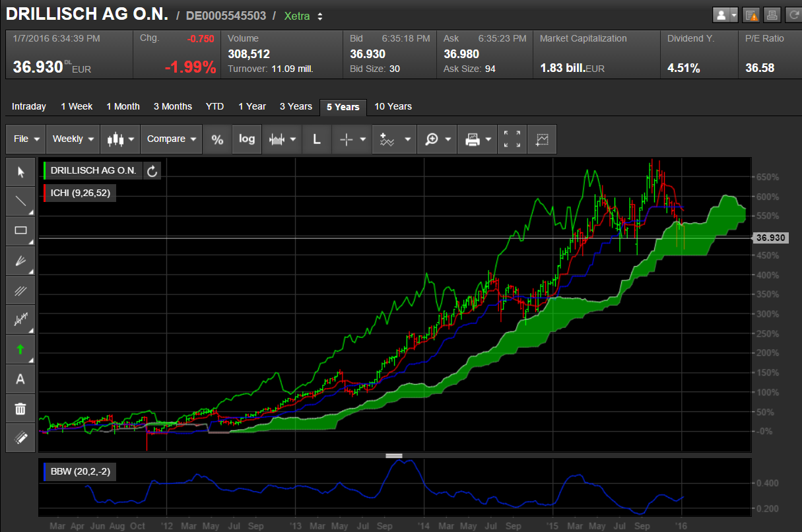
Task: Switch to the 3 Months tab
Action: [x=173, y=107]
